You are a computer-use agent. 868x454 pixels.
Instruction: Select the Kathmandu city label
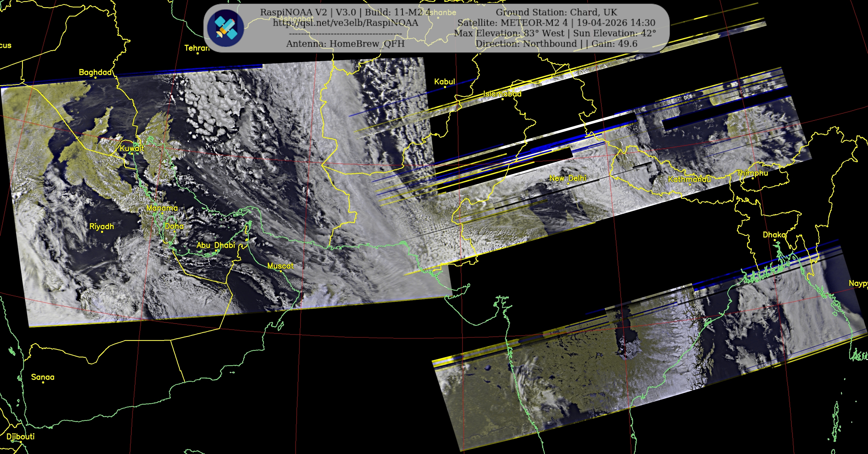pyautogui.click(x=689, y=179)
